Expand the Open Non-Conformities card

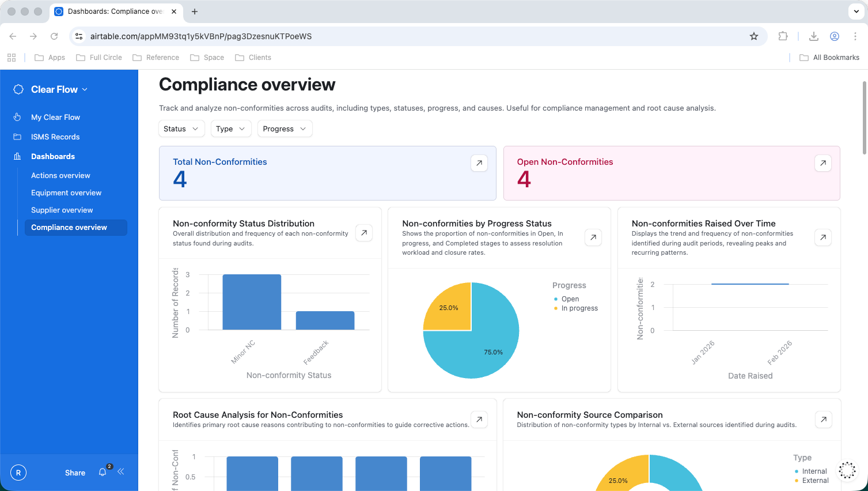click(x=823, y=163)
